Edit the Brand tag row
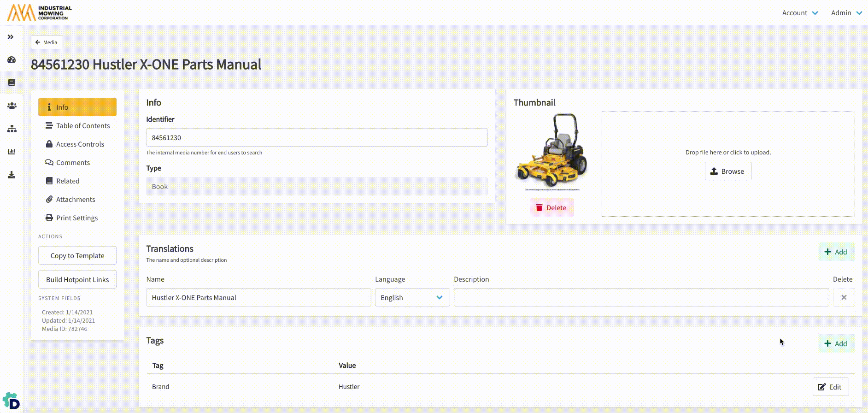The width and height of the screenshot is (868, 413). click(x=830, y=387)
